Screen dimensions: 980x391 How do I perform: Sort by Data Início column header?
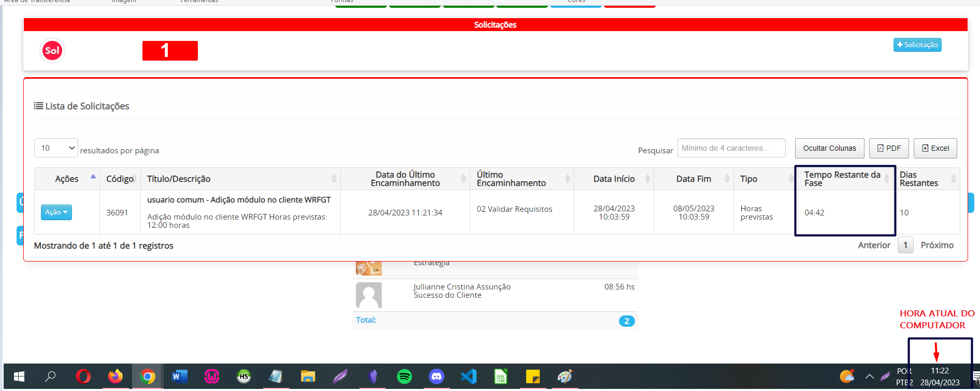614,179
